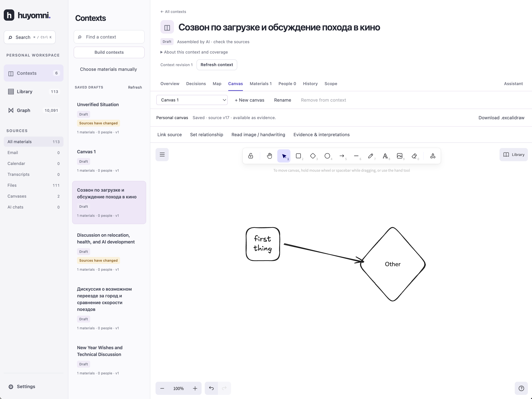Zoom in with the plus button

point(195,388)
